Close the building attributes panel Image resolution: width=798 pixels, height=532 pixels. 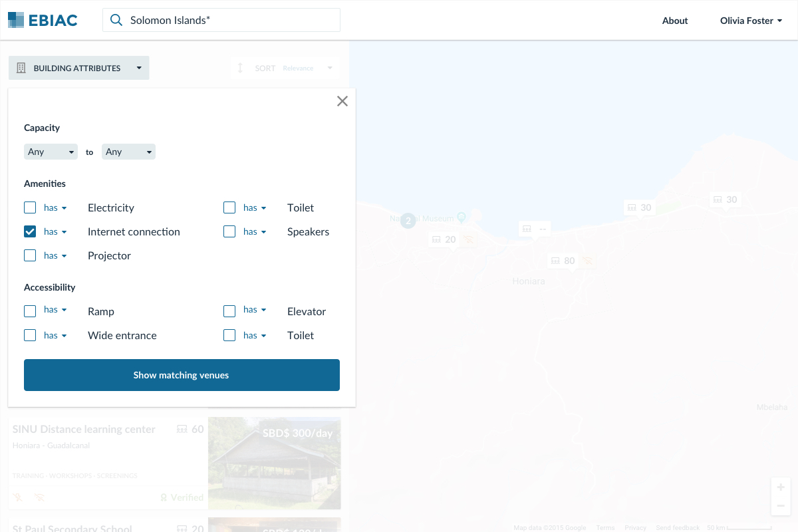click(342, 101)
